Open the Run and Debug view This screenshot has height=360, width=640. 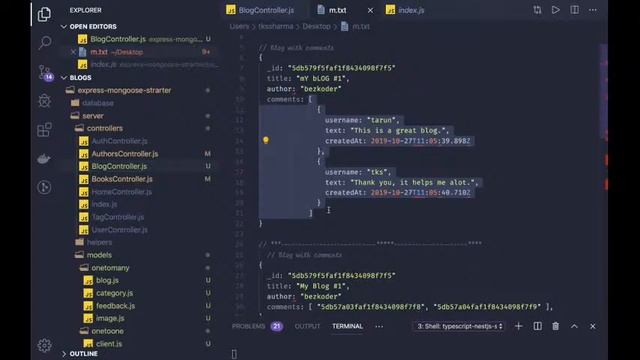(44, 101)
